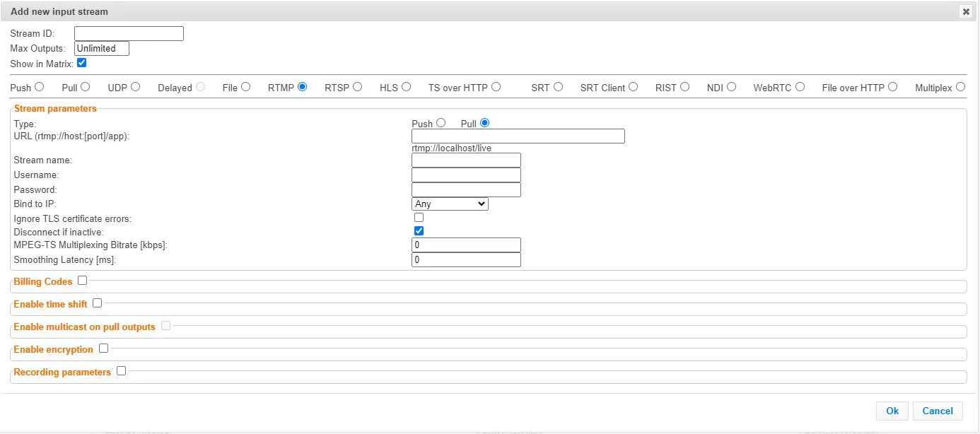Click into the Username field
Screen dimensions: 980x434
pyautogui.click(x=466, y=175)
